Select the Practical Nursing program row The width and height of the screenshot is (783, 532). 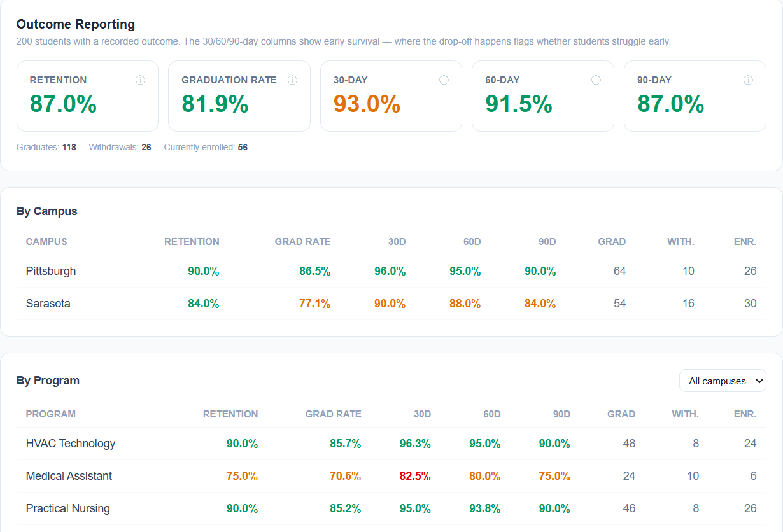(391, 508)
